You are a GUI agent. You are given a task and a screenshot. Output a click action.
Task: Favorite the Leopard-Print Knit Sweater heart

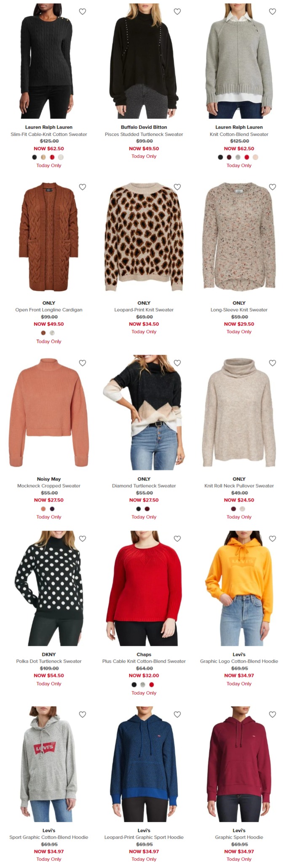tap(177, 187)
